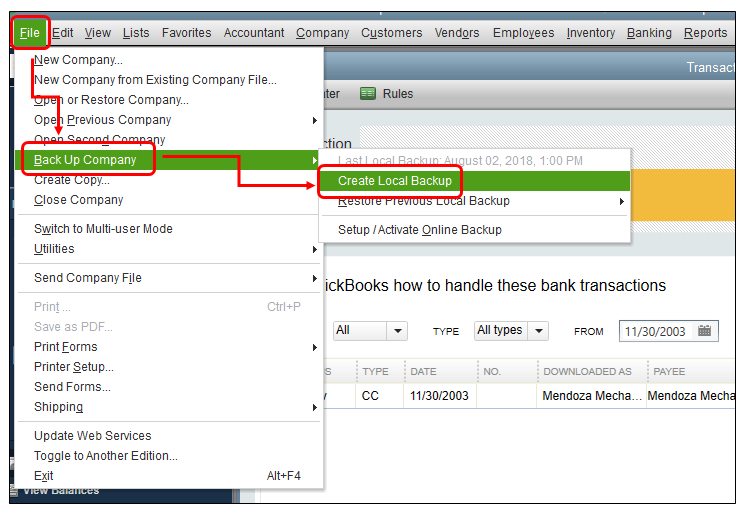This screenshot has height=517, width=747.
Task: Open the Inventory menu
Action: pos(591,33)
